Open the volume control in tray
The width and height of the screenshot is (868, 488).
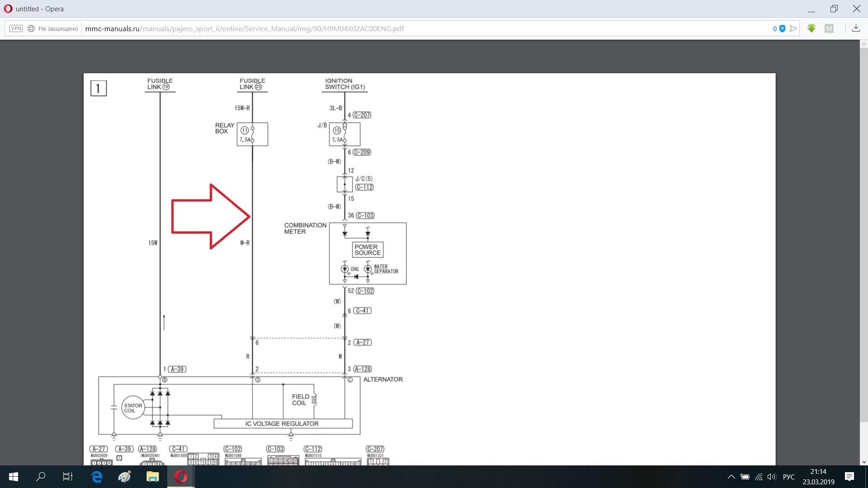click(771, 477)
